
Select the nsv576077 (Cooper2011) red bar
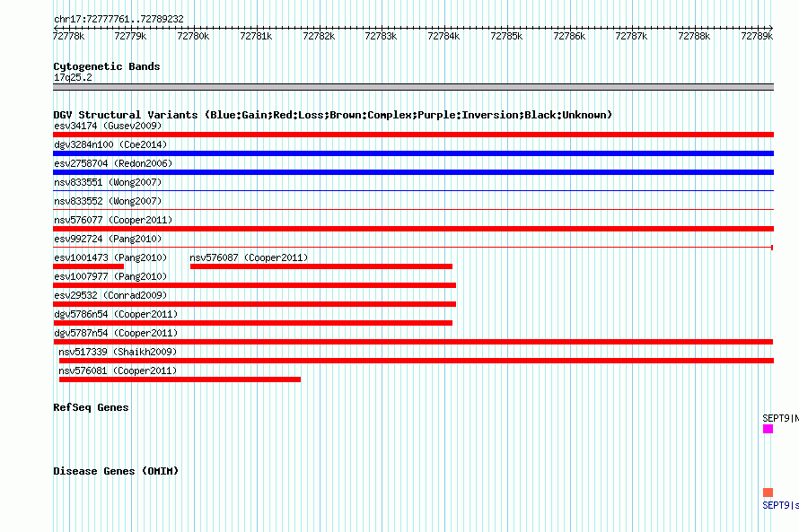click(x=413, y=229)
